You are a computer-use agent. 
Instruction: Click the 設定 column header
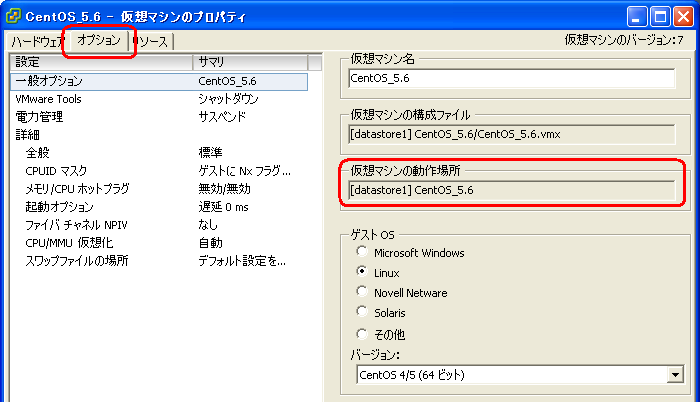coord(100,62)
